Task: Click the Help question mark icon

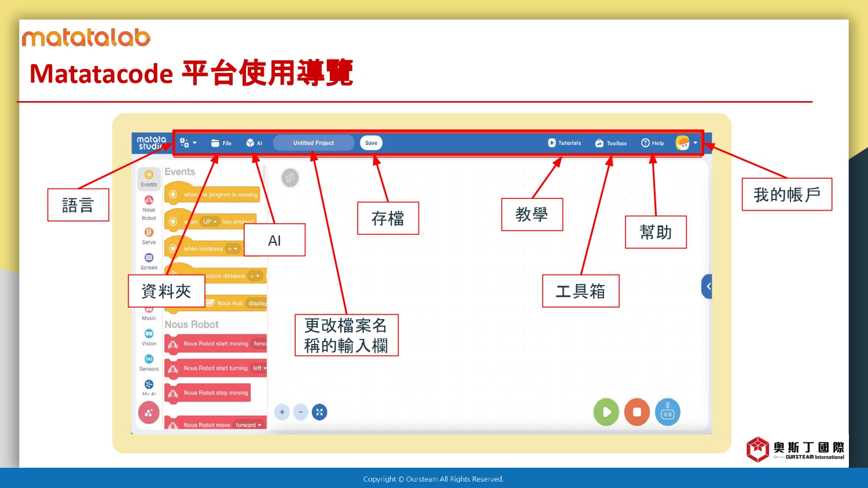Action: click(x=645, y=143)
